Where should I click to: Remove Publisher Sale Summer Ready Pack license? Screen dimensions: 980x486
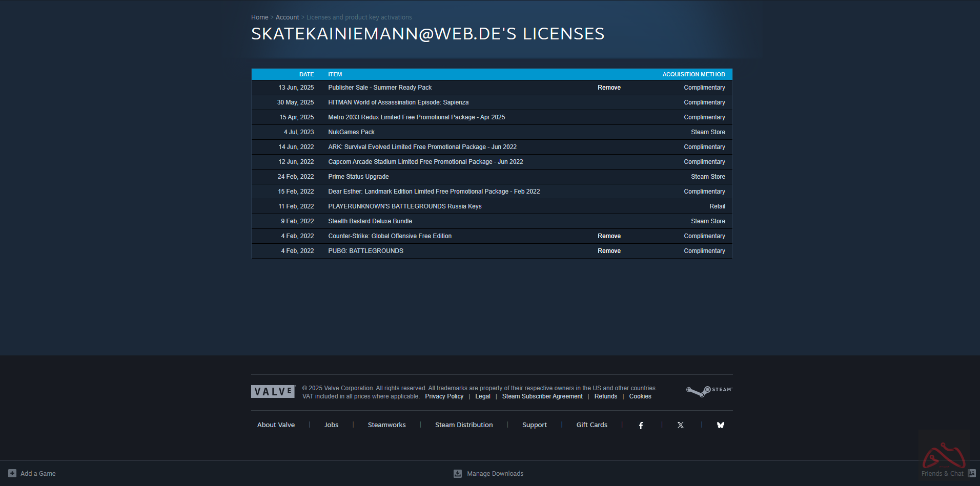tap(609, 88)
